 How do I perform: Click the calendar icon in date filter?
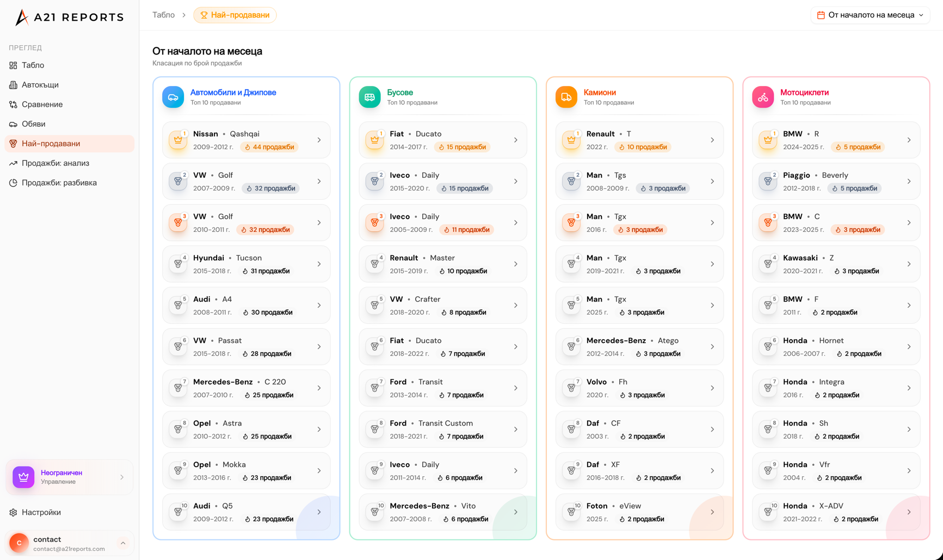tap(821, 15)
